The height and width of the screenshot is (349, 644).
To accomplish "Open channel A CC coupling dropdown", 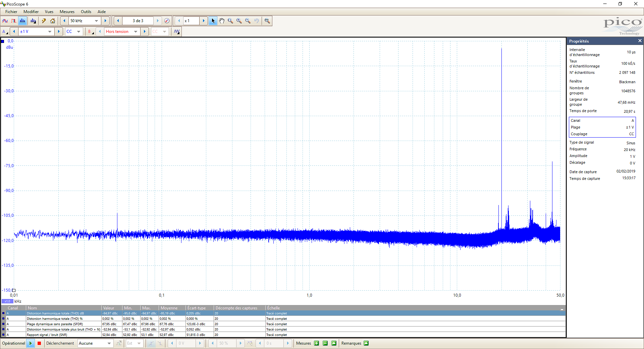I will 79,32.
